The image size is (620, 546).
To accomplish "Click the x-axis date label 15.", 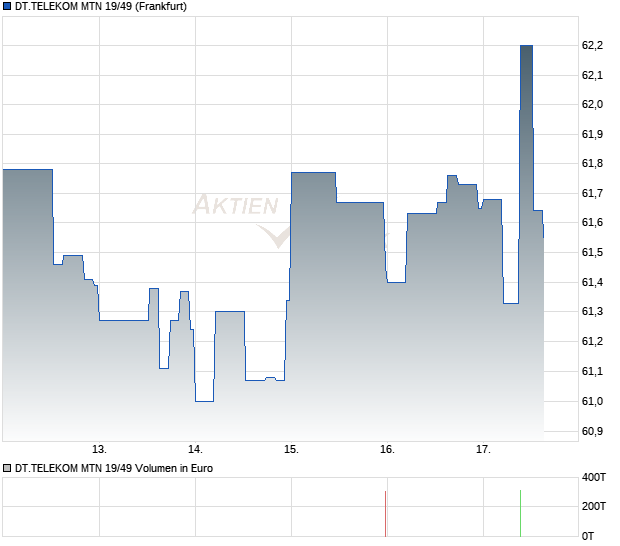I will 291,450.
